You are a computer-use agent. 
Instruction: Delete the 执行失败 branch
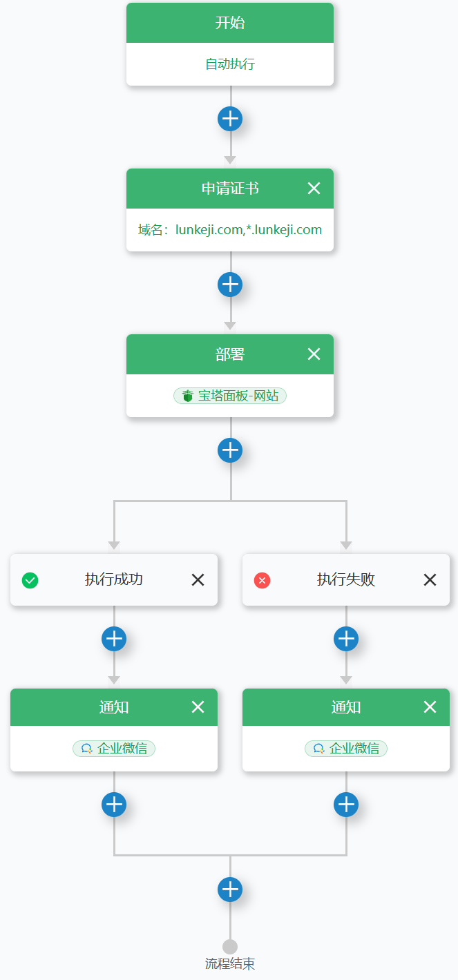[430, 580]
